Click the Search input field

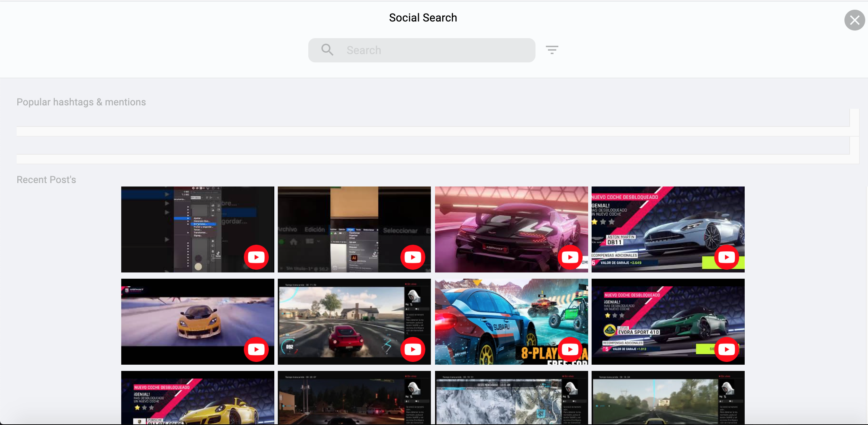tap(422, 50)
